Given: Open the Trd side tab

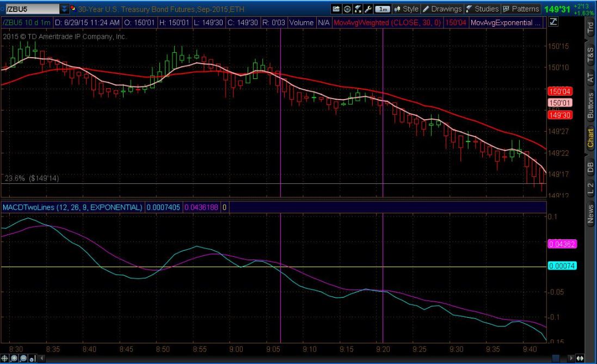Looking at the screenshot, I should (x=590, y=27).
